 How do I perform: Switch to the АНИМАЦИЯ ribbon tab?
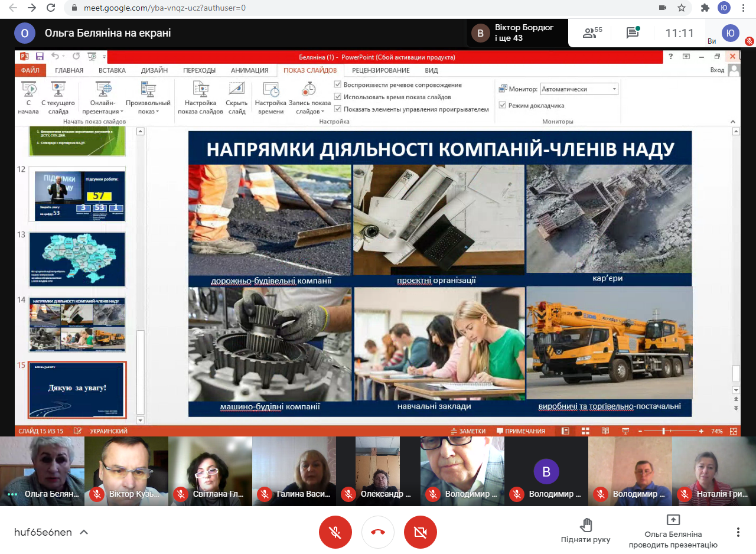249,70
